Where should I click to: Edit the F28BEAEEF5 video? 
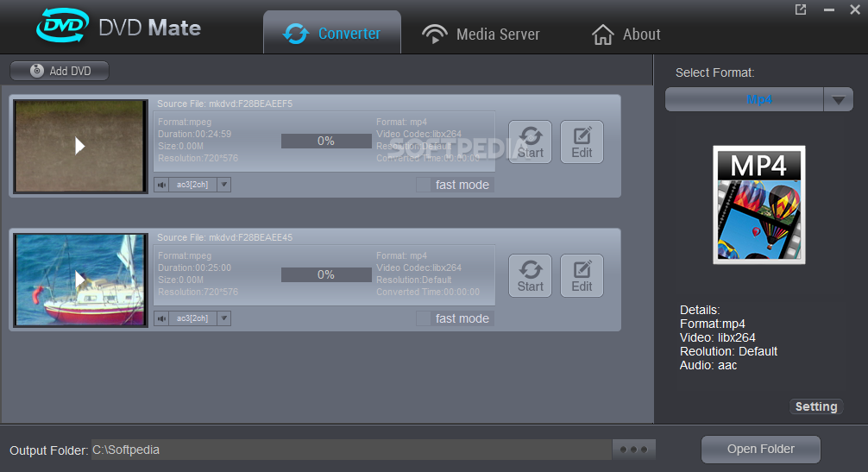tap(582, 142)
